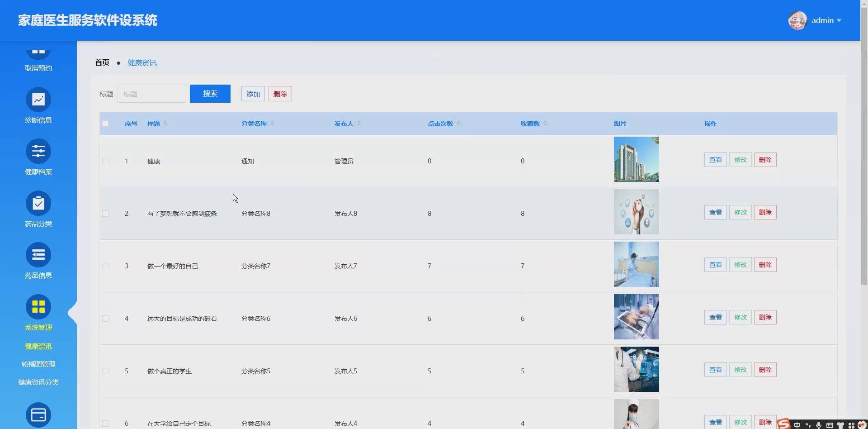The width and height of the screenshot is (868, 429).
Task: Click 修改 for row 发布人8
Action: pos(741,212)
